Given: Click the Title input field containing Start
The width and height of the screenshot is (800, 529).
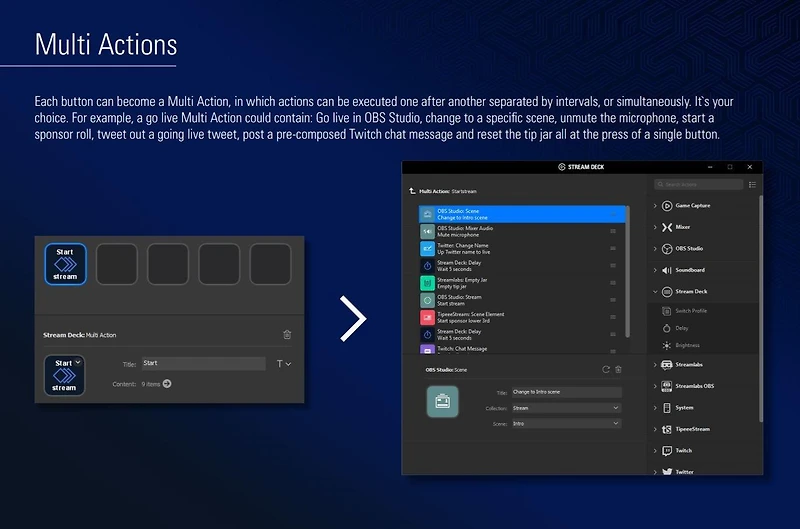Looking at the screenshot, I should coord(204,363).
